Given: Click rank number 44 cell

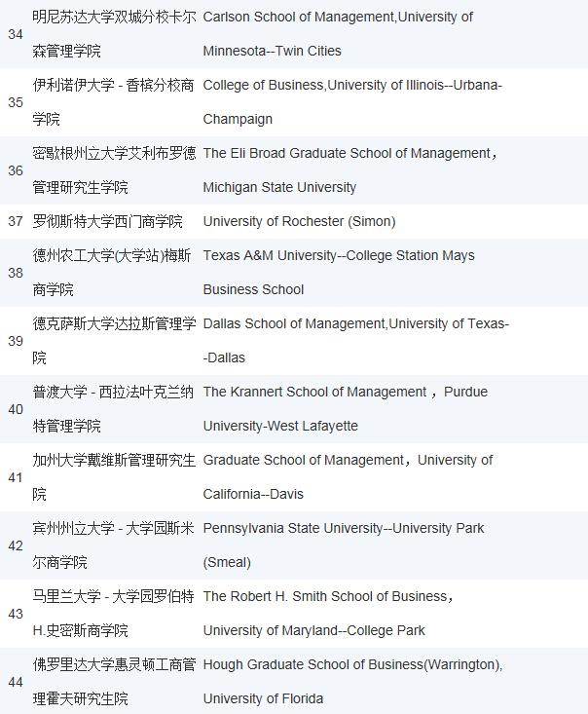Looking at the screenshot, I should coord(16,682).
